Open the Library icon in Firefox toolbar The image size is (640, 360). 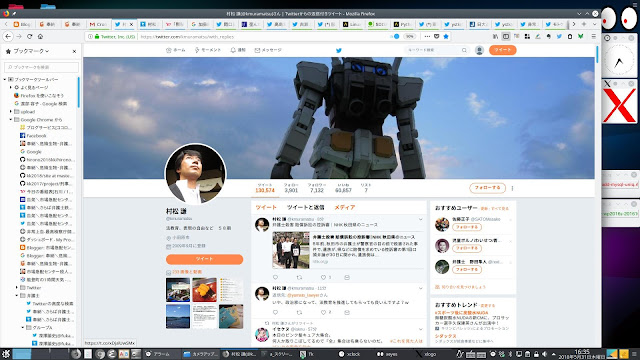coord(496,36)
